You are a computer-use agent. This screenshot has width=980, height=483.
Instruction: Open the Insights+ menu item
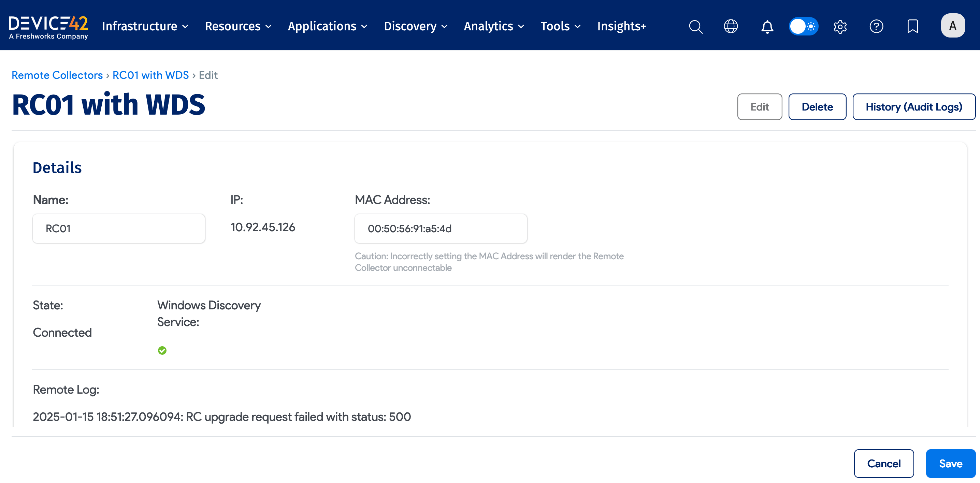[x=622, y=26]
